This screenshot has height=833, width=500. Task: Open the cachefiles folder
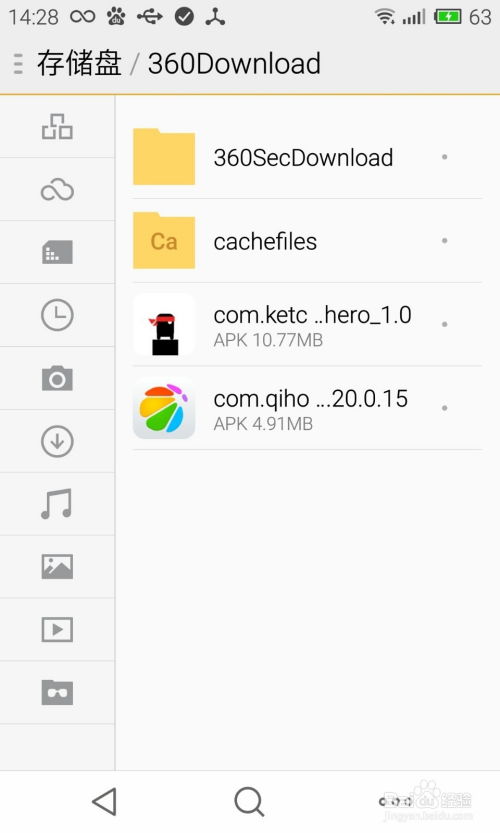pos(307,241)
